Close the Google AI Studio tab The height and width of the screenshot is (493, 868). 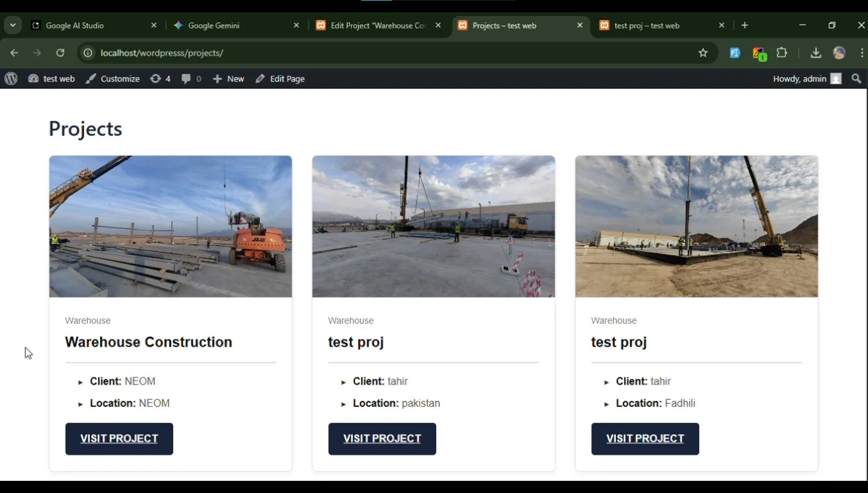[x=154, y=26]
